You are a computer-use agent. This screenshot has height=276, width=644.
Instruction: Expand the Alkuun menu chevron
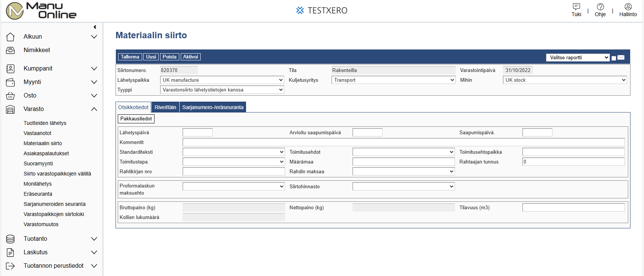coord(94,37)
